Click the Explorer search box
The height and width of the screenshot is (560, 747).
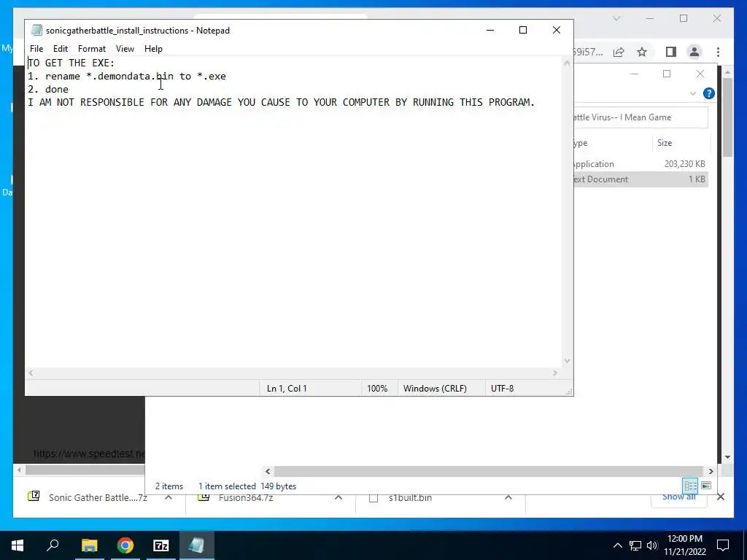tap(640, 117)
